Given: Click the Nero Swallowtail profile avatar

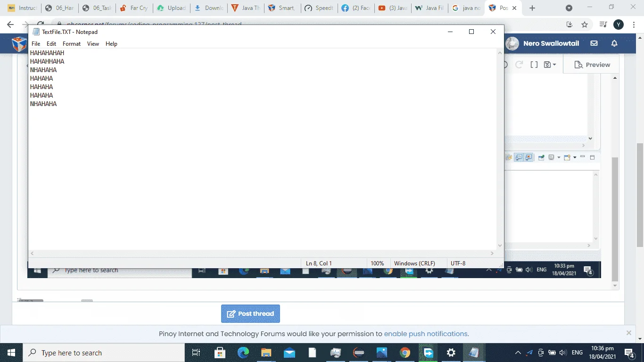Looking at the screenshot, I should (512, 43).
